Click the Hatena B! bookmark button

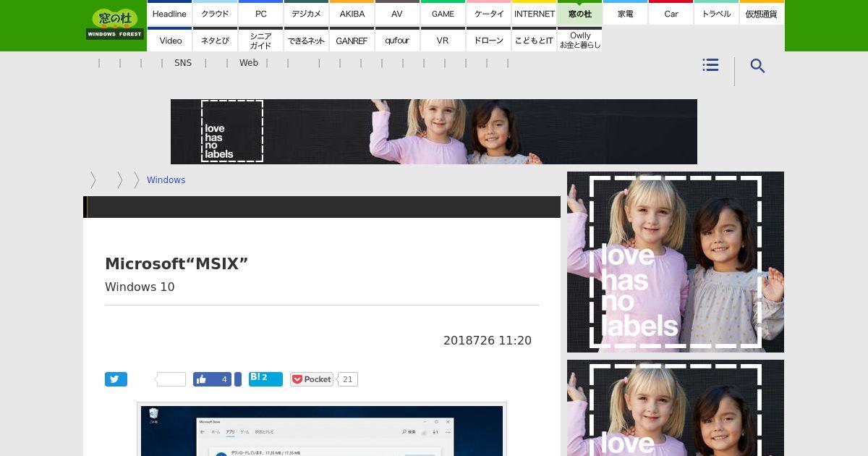tap(265, 379)
